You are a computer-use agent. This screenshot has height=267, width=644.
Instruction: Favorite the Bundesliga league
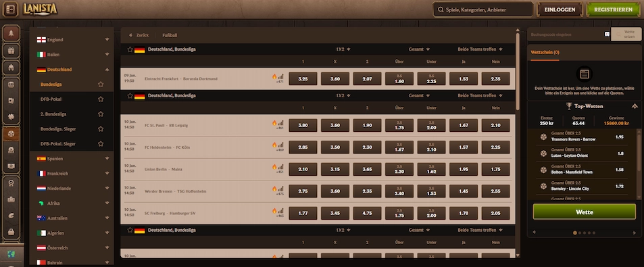tap(101, 84)
